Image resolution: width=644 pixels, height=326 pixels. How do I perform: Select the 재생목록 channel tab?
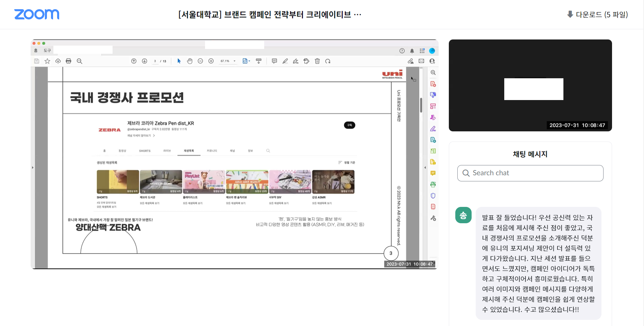[189, 151]
